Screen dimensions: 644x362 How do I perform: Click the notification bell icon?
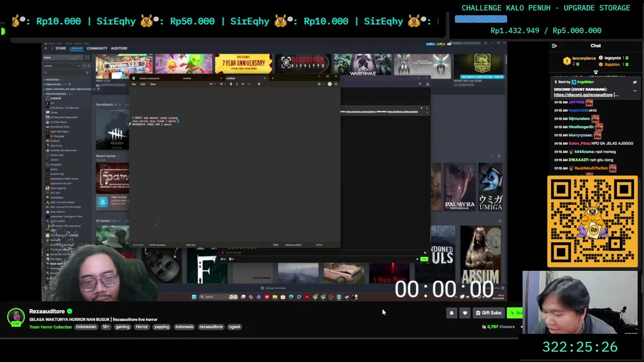click(451, 313)
